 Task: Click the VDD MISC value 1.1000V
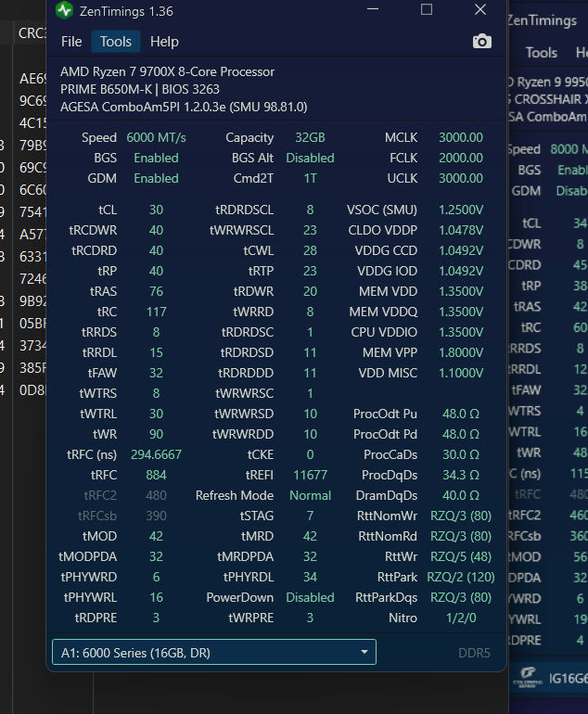coord(461,373)
